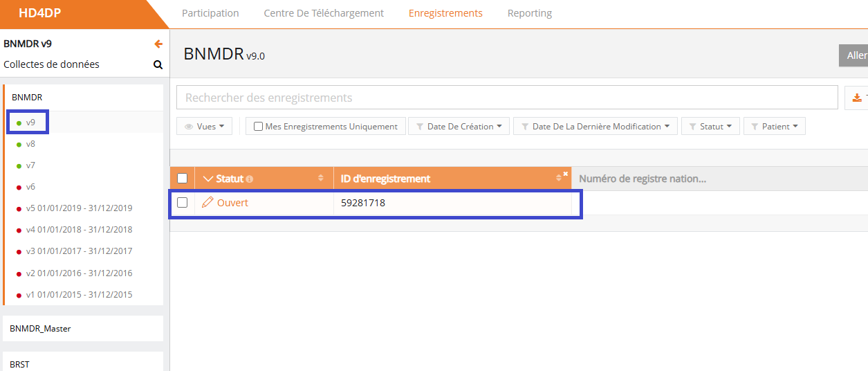Open the Patient filter dropdown

(774, 127)
